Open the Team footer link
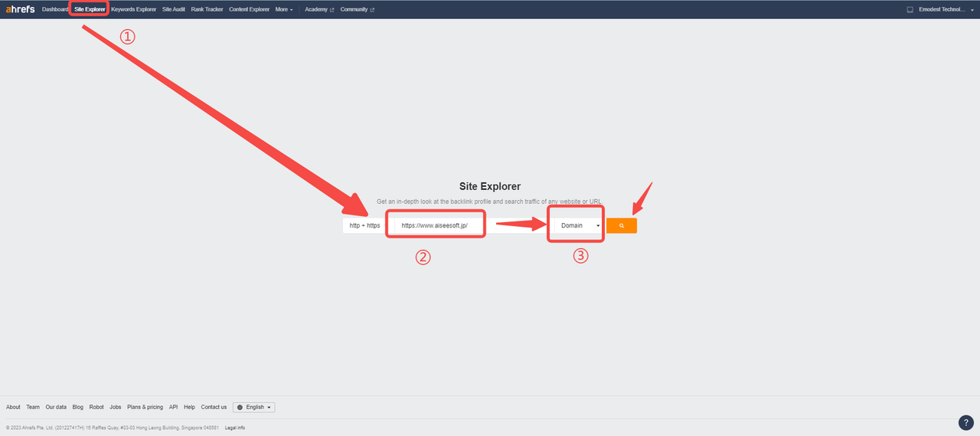The image size is (980, 436). [33, 407]
